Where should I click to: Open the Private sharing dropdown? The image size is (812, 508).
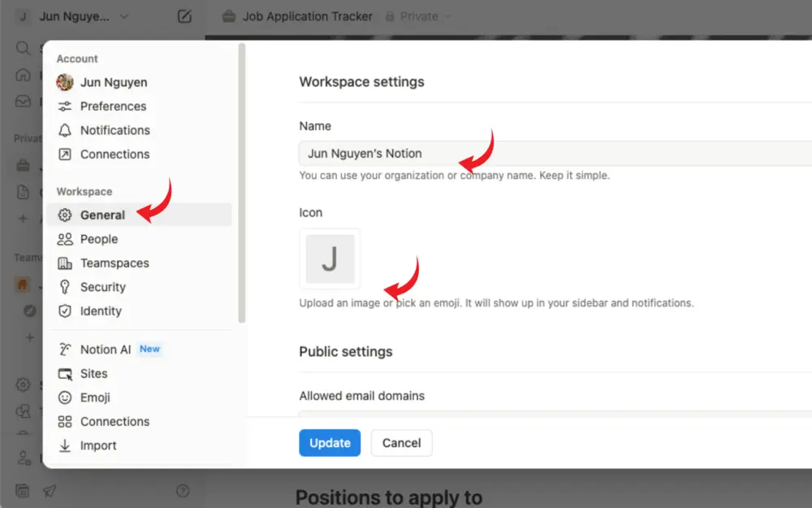point(418,16)
